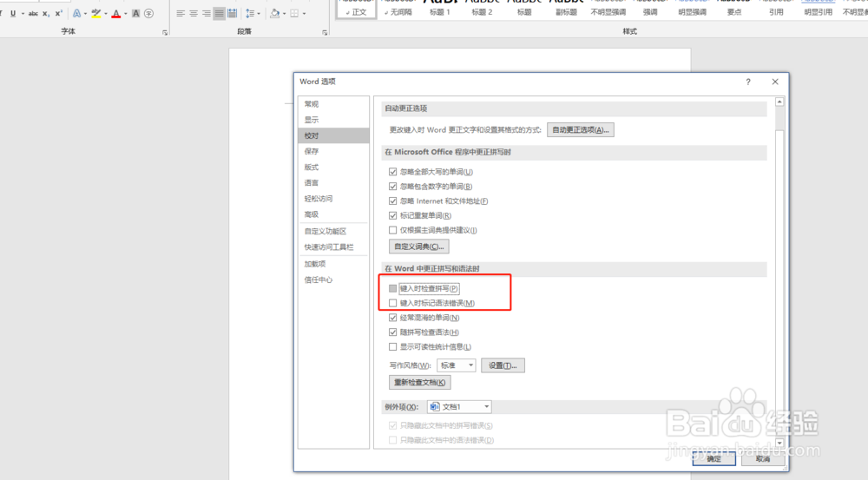Open the font dialog launcher (字体)
This screenshot has width=868, height=480.
(x=165, y=33)
